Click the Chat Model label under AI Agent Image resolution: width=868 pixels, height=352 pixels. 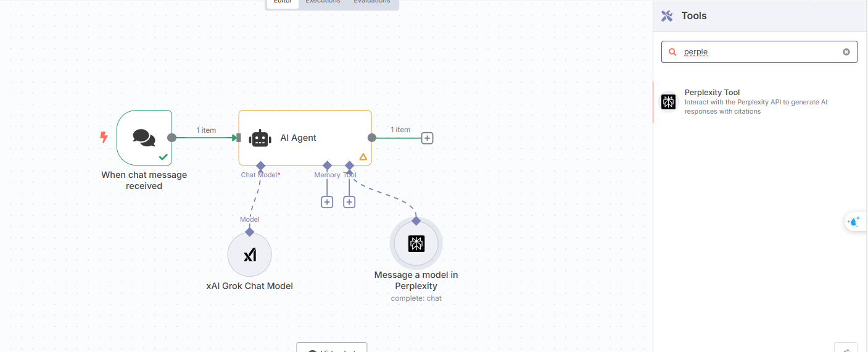(260, 175)
